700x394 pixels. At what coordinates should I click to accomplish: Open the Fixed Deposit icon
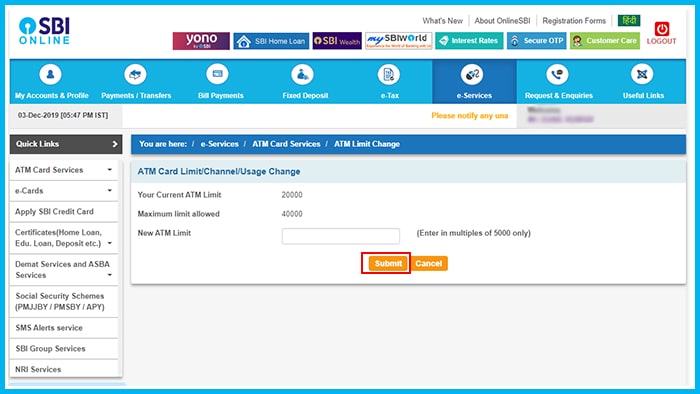pos(302,74)
